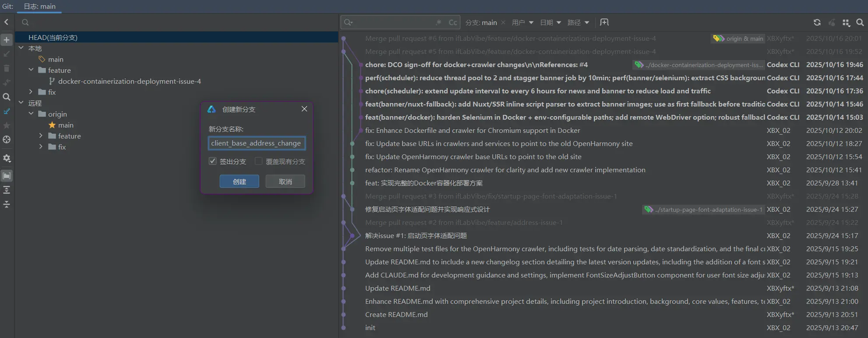
Task: Select the 日志: main tab
Action: (x=39, y=7)
